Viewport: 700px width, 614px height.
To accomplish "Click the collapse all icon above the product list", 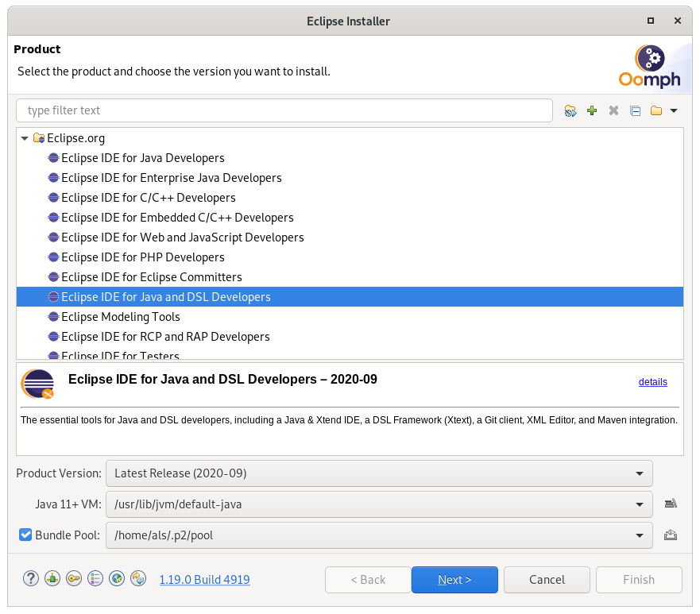I will [635, 111].
